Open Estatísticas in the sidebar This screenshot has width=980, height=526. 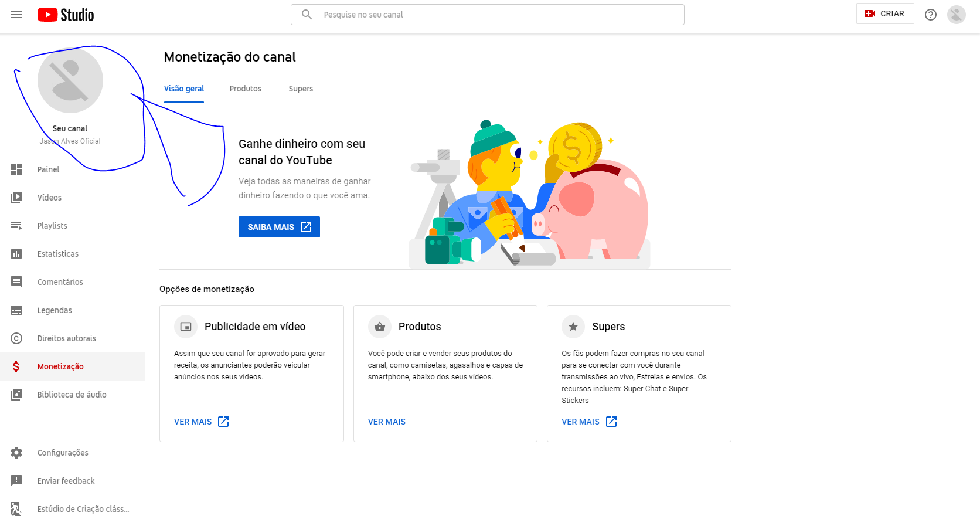click(x=73, y=254)
